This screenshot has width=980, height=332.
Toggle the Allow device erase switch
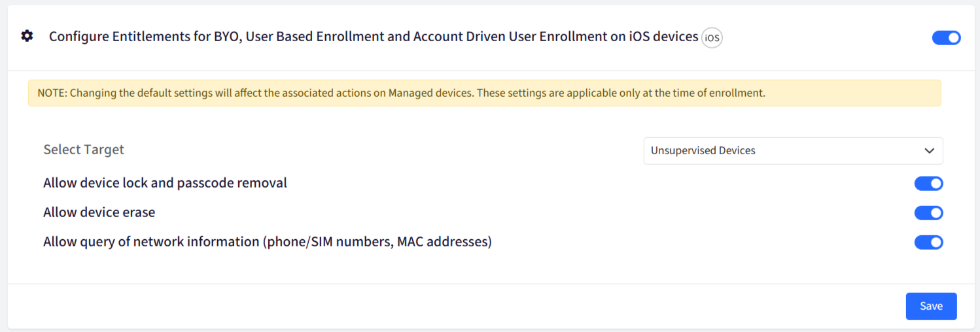coord(928,213)
